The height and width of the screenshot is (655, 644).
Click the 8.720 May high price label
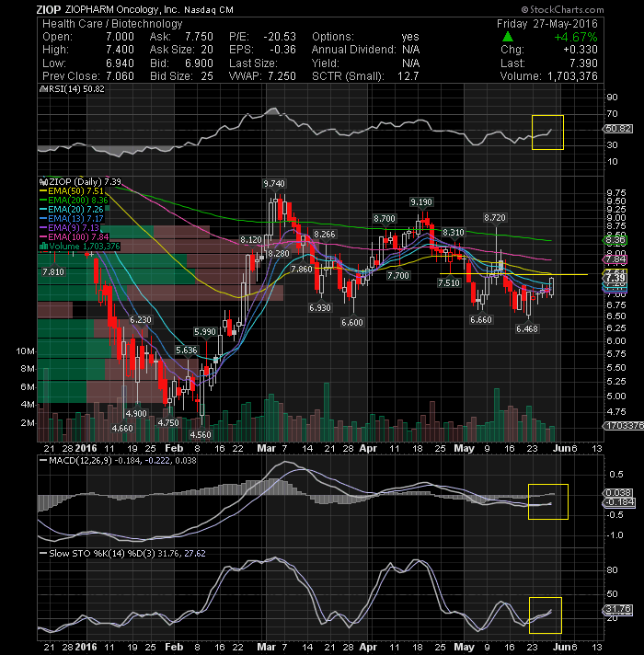[494, 218]
